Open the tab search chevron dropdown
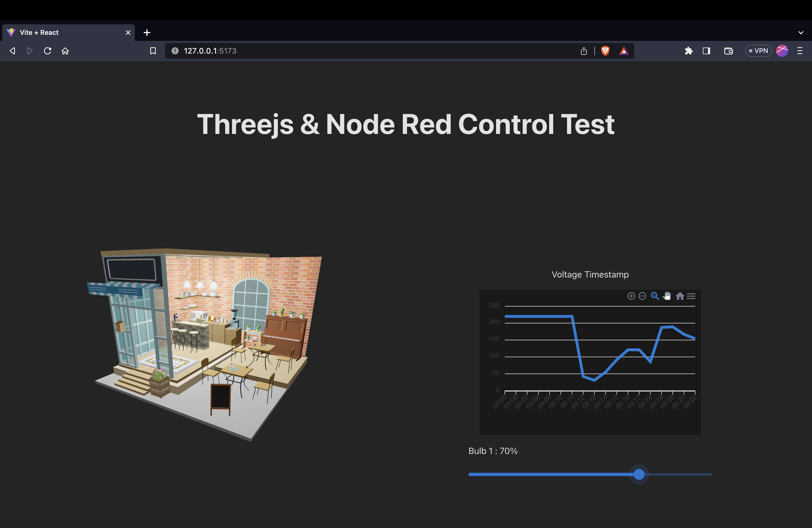The image size is (812, 528). click(801, 32)
